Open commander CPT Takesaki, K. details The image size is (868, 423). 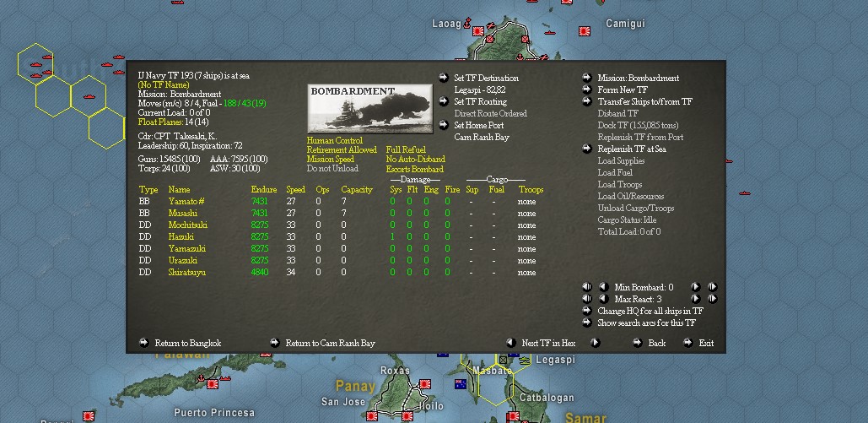coord(178,136)
